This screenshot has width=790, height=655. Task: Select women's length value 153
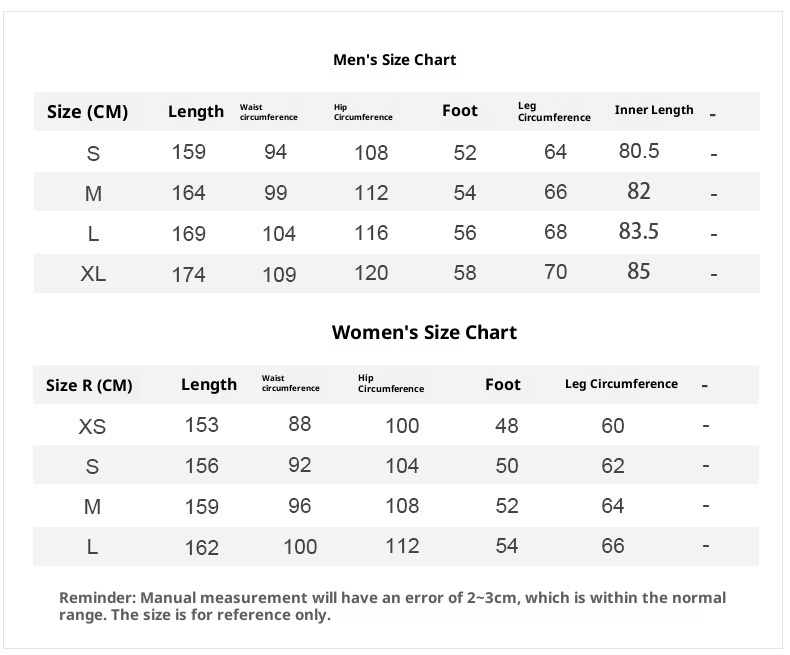pos(201,424)
